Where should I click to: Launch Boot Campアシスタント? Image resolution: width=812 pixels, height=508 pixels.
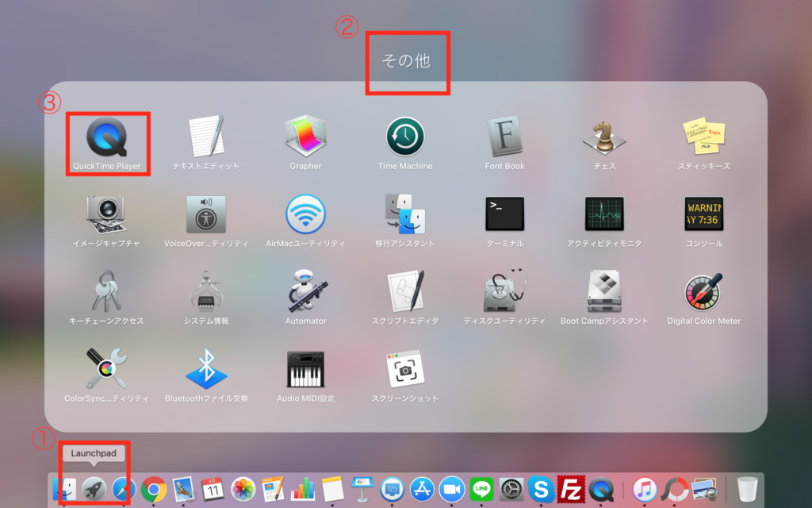click(x=604, y=291)
